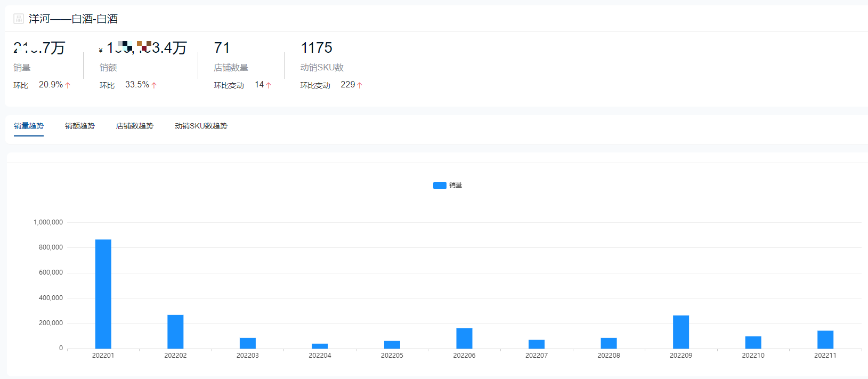This screenshot has height=379, width=868.
Task: Click the 洋河——白酒-白酒 title
Action: tap(73, 19)
